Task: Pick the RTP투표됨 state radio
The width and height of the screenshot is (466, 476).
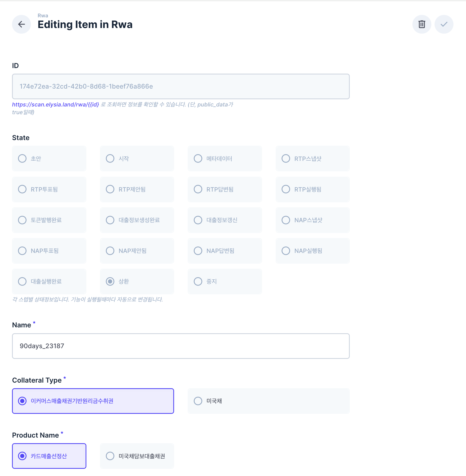Action: 22,189
